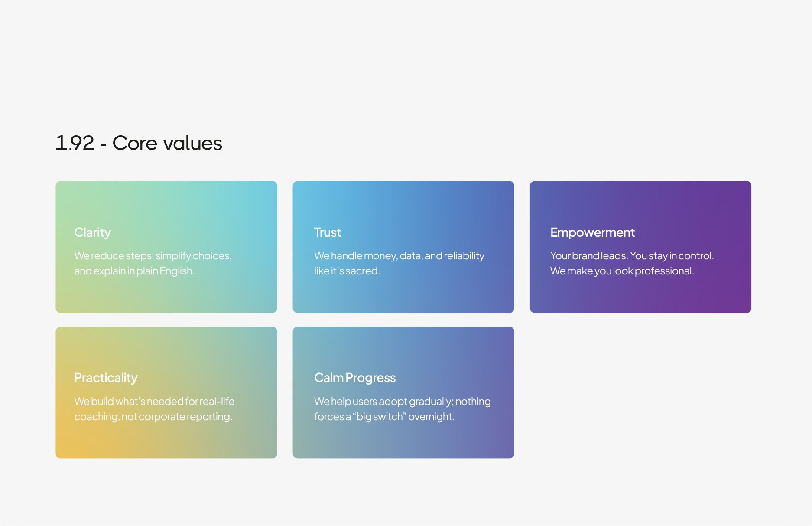812x526 pixels.
Task: Click 'We build what's needed' description text
Action: click(154, 409)
